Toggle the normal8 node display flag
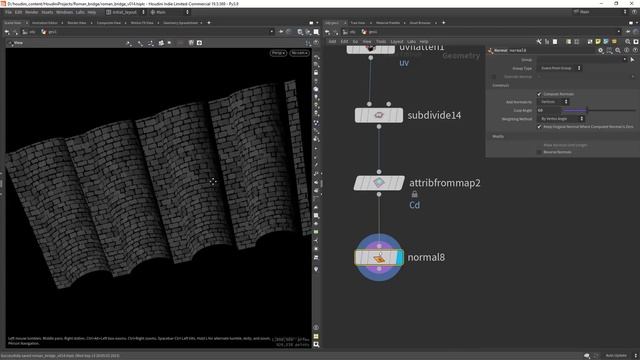The height and width of the screenshot is (360, 640). (400, 258)
